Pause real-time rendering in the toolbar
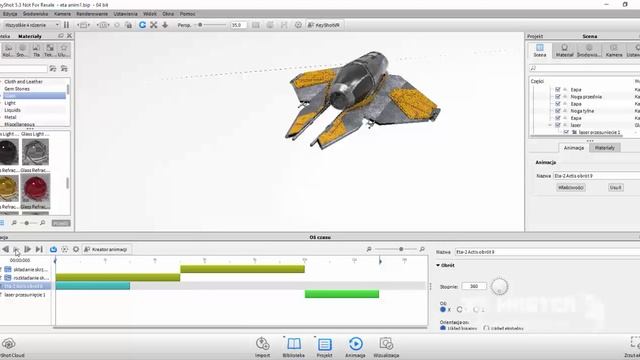Image resolution: width=640 pixels, height=360 pixels. pos(67,25)
